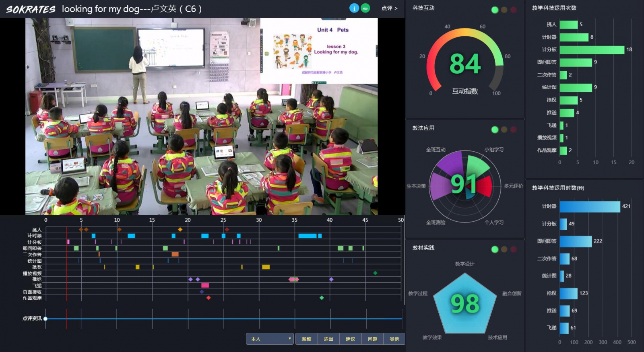Toggle the green indicator in 教材实践 panel
644x352 pixels.
tap(495, 249)
